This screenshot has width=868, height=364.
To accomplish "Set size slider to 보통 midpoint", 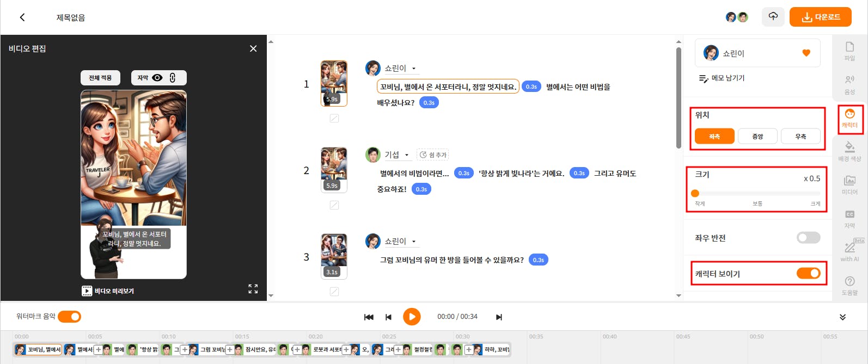I will [x=757, y=193].
